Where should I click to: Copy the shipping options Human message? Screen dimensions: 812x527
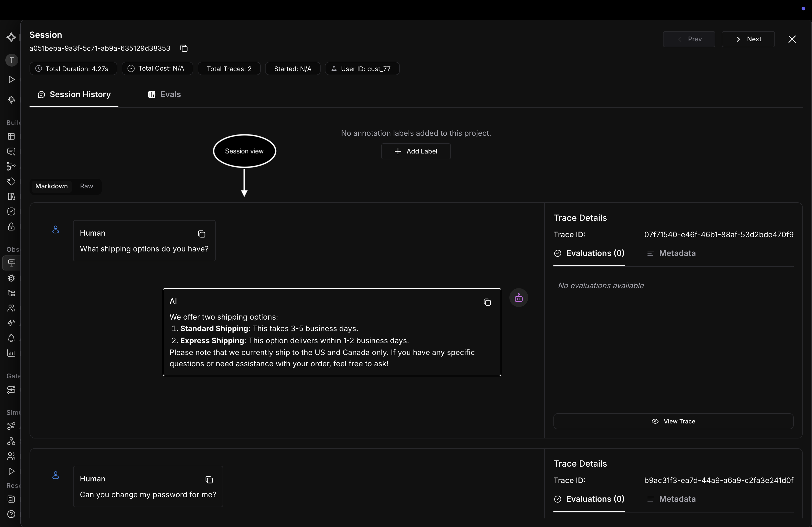click(202, 234)
